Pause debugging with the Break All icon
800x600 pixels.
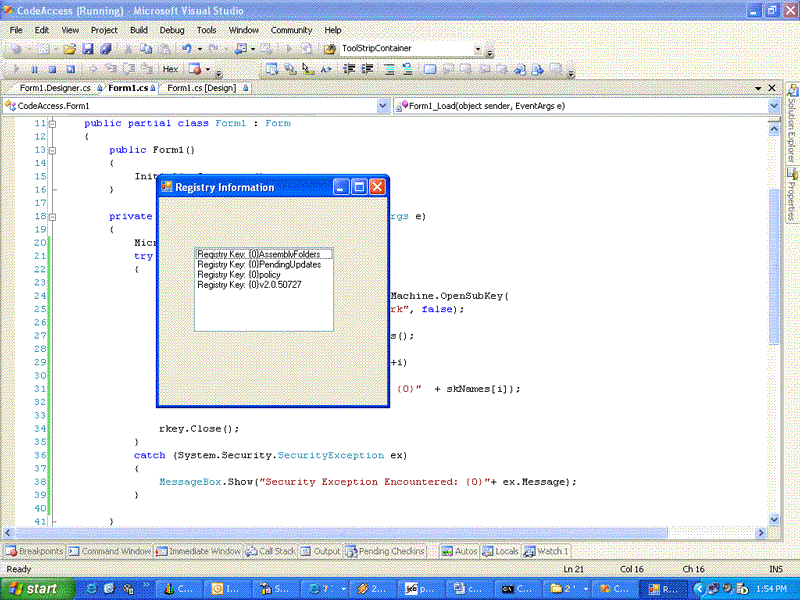[x=35, y=69]
